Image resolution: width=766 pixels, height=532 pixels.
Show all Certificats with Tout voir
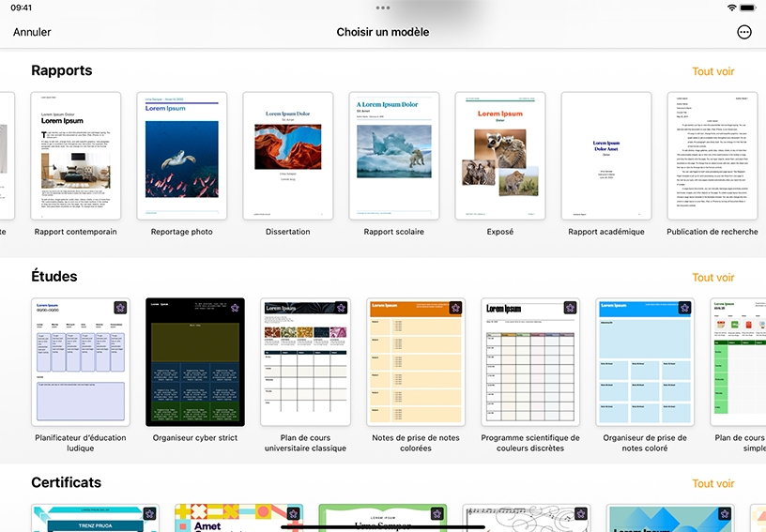713,483
